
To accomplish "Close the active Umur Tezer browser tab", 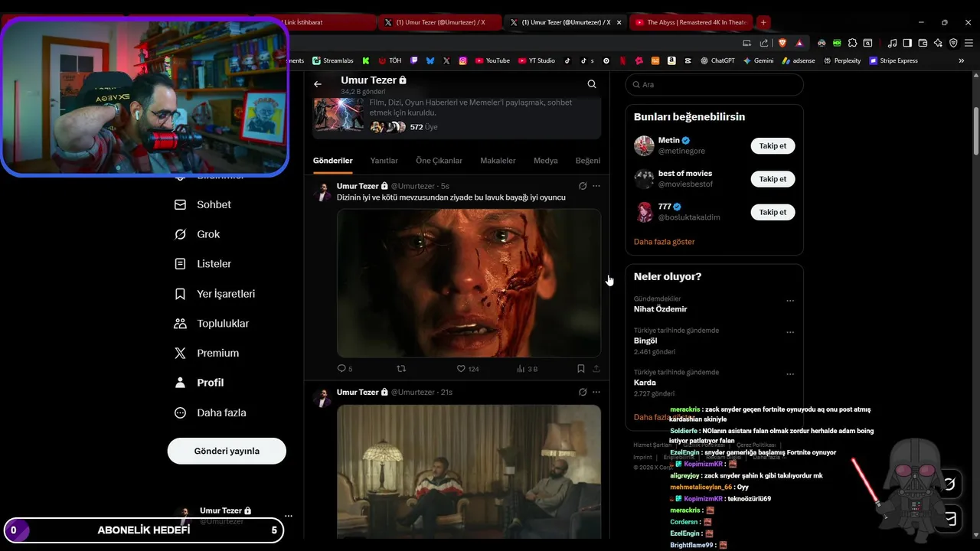I will (x=619, y=22).
